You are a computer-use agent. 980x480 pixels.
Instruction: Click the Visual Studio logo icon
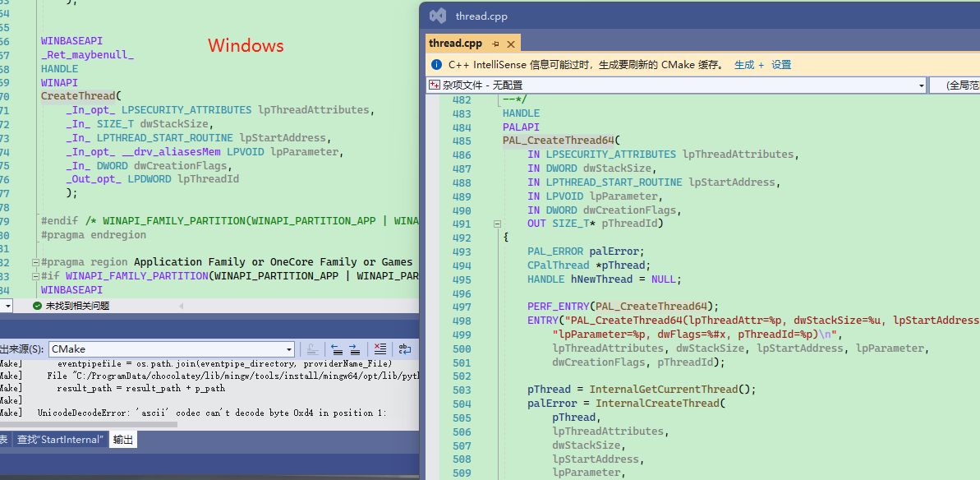coord(439,16)
